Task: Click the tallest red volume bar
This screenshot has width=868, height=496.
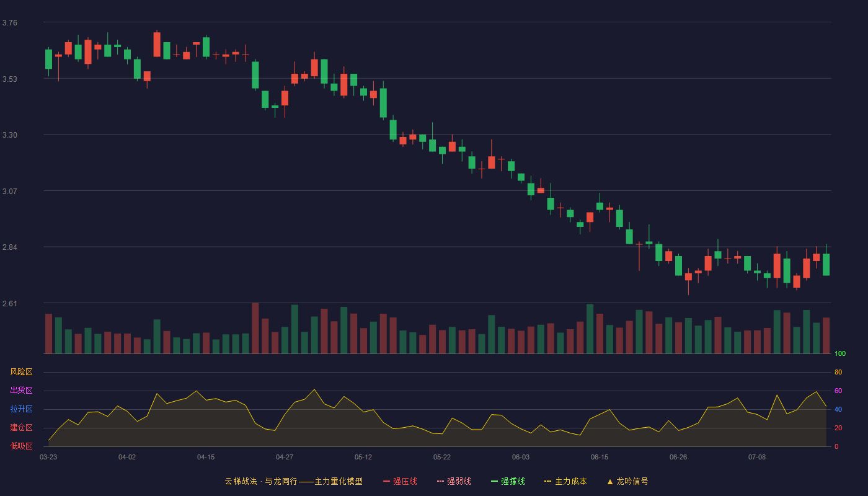Action: [x=255, y=328]
